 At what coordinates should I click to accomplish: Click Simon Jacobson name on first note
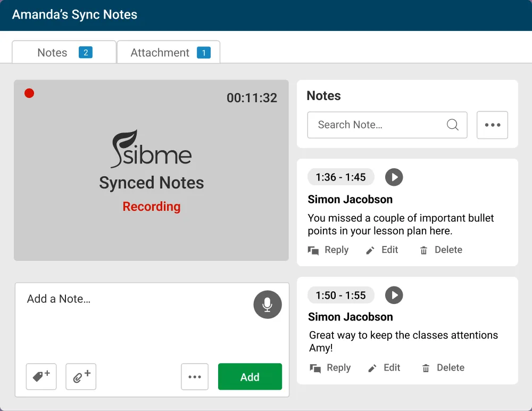point(350,200)
